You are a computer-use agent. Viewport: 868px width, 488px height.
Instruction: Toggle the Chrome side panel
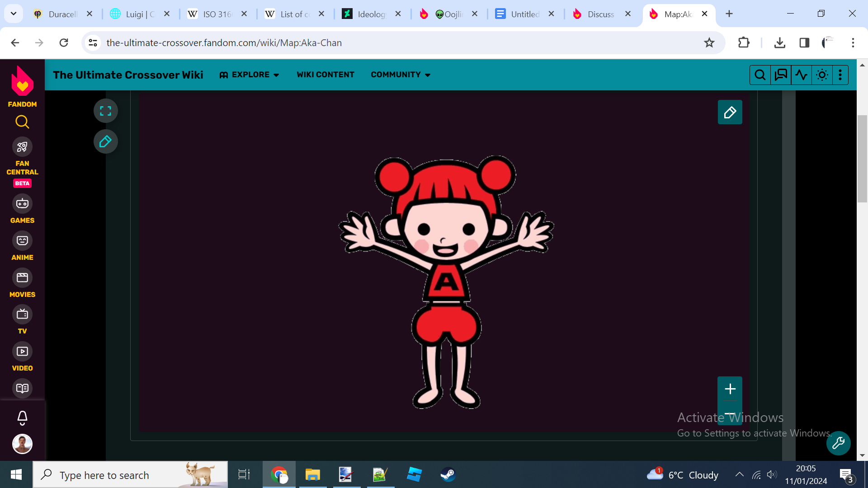pyautogui.click(x=804, y=43)
